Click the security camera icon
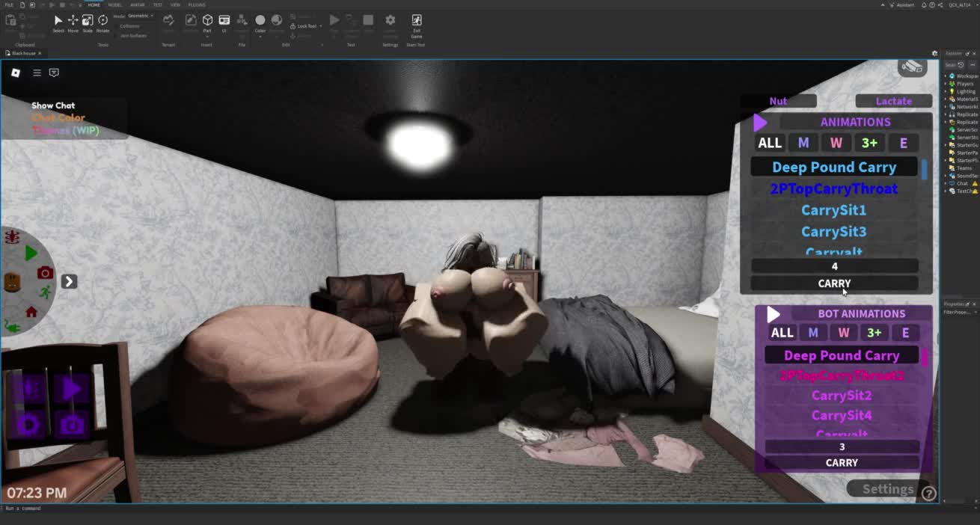 [911, 67]
